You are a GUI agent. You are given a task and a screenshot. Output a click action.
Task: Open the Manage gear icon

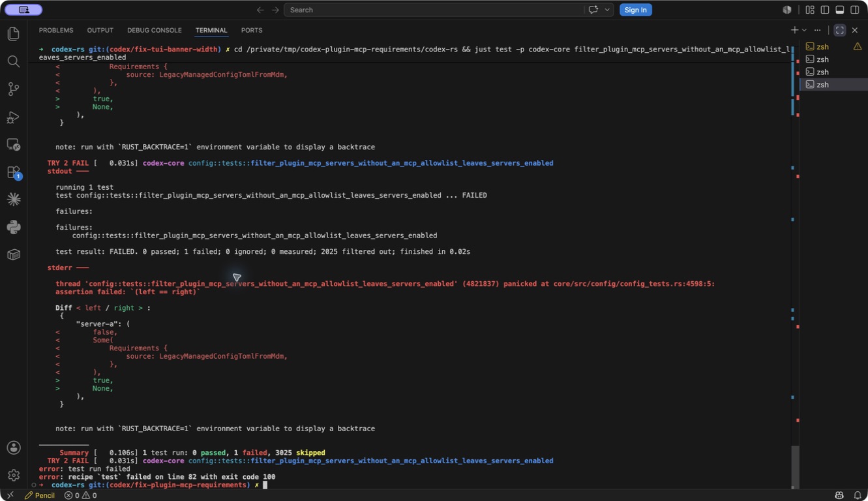[14, 475]
